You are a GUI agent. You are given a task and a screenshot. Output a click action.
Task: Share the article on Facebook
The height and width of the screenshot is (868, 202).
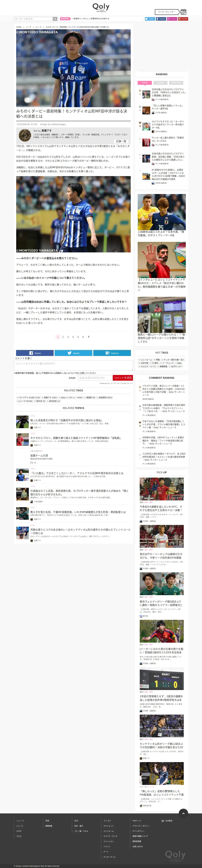(35, 353)
